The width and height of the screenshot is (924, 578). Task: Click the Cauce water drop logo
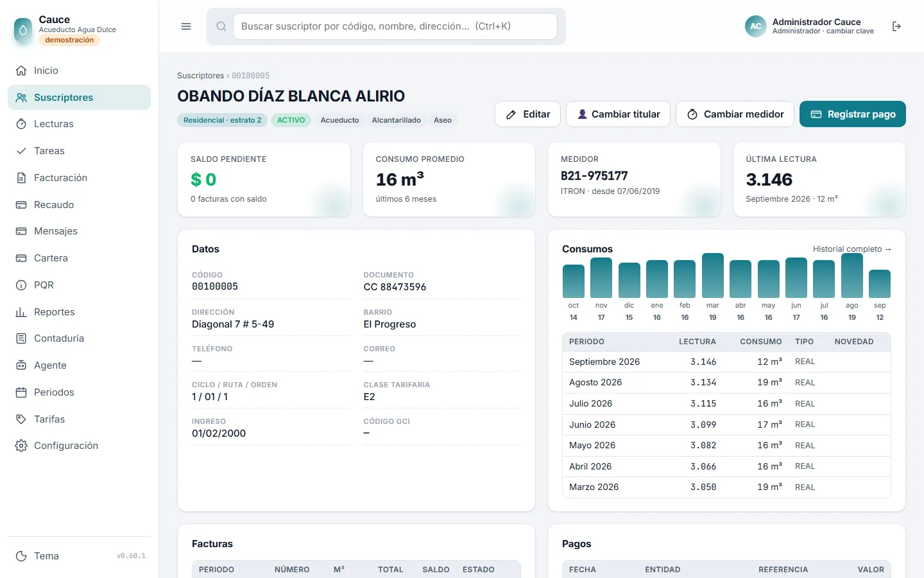point(23,30)
